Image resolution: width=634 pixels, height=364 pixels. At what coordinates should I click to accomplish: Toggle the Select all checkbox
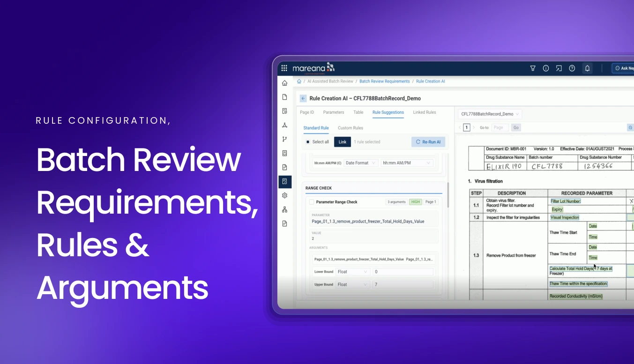(308, 142)
